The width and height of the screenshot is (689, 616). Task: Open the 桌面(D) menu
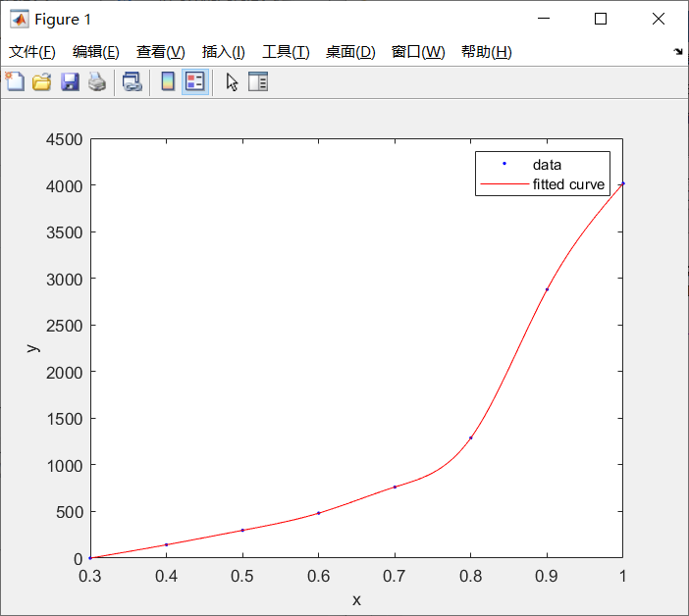350,52
